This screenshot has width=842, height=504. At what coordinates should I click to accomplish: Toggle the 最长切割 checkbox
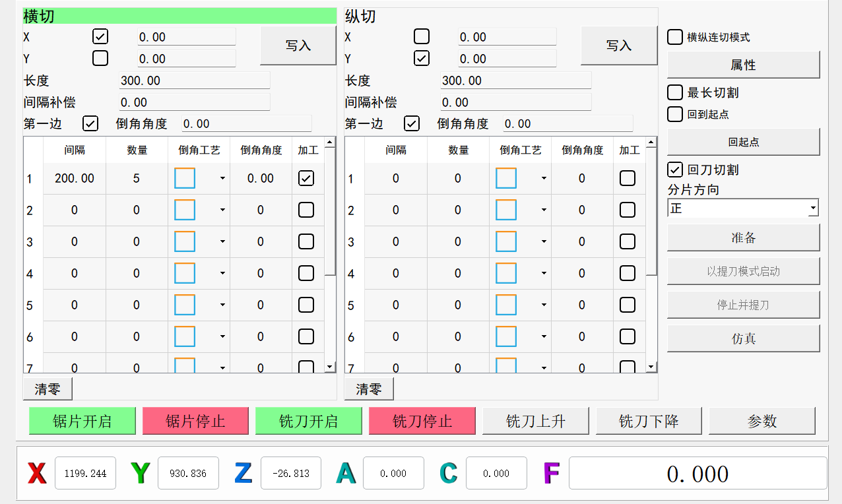(x=675, y=92)
